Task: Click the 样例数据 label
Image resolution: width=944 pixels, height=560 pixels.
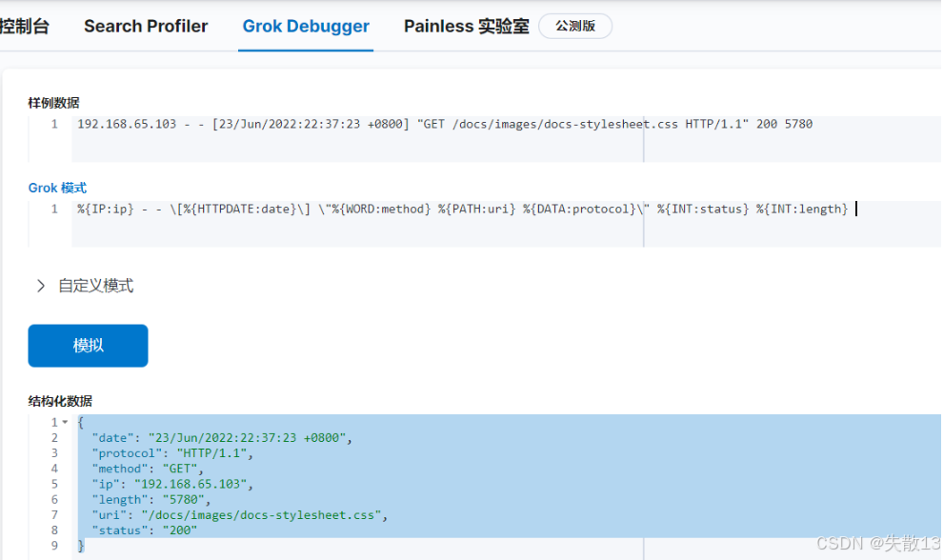Action: click(53, 103)
